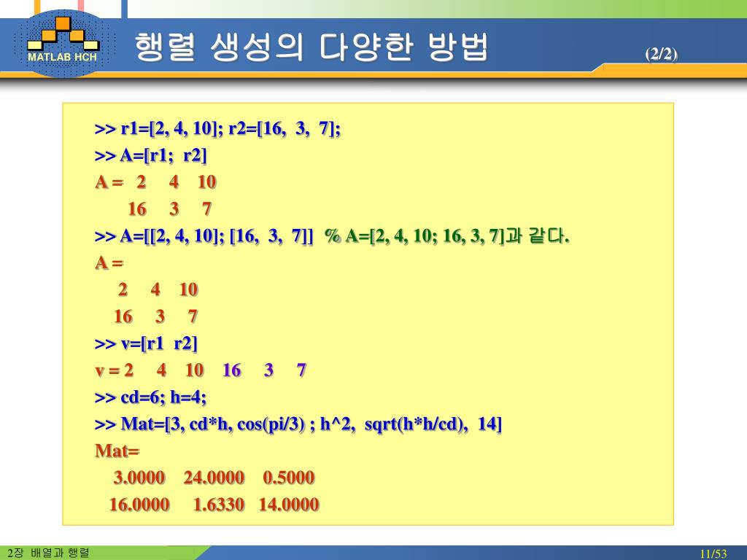The width and height of the screenshot is (747, 560).
Task: Click the value '1.6330' in Mat output
Action: point(219,505)
